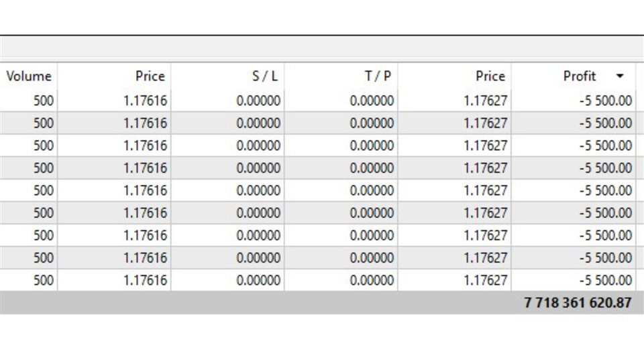Click the first Price column header
The height and width of the screenshot is (362, 644).
(150, 76)
